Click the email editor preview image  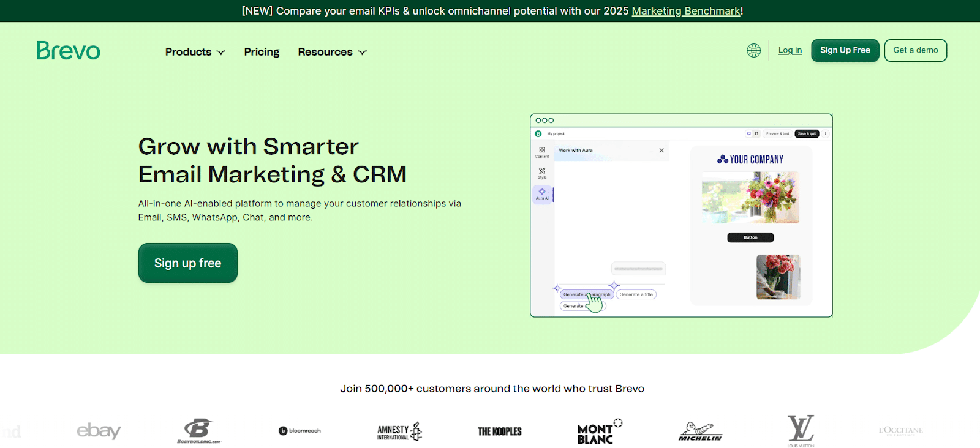pyautogui.click(x=680, y=215)
